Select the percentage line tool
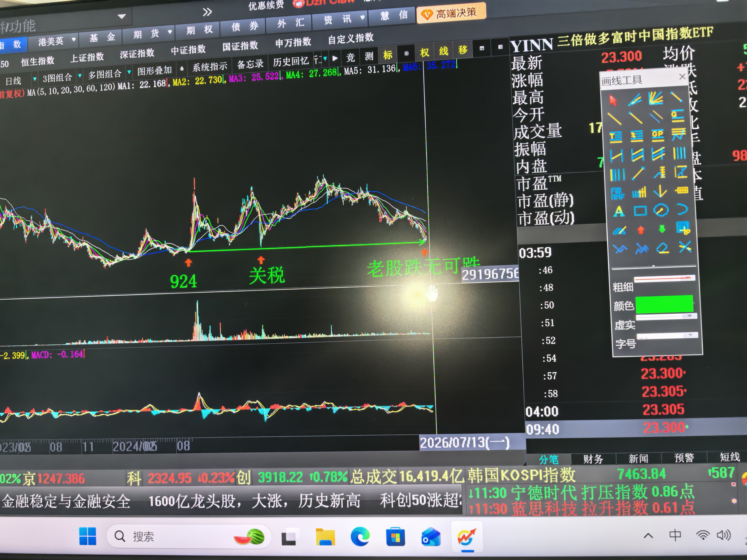This screenshot has height=560, width=747. (x=636, y=136)
